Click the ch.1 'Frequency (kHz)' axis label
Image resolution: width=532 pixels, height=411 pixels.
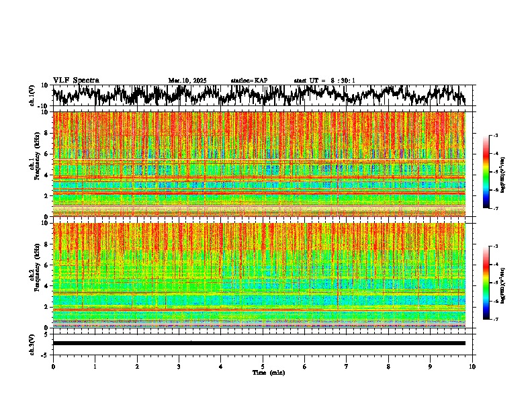click(x=37, y=156)
